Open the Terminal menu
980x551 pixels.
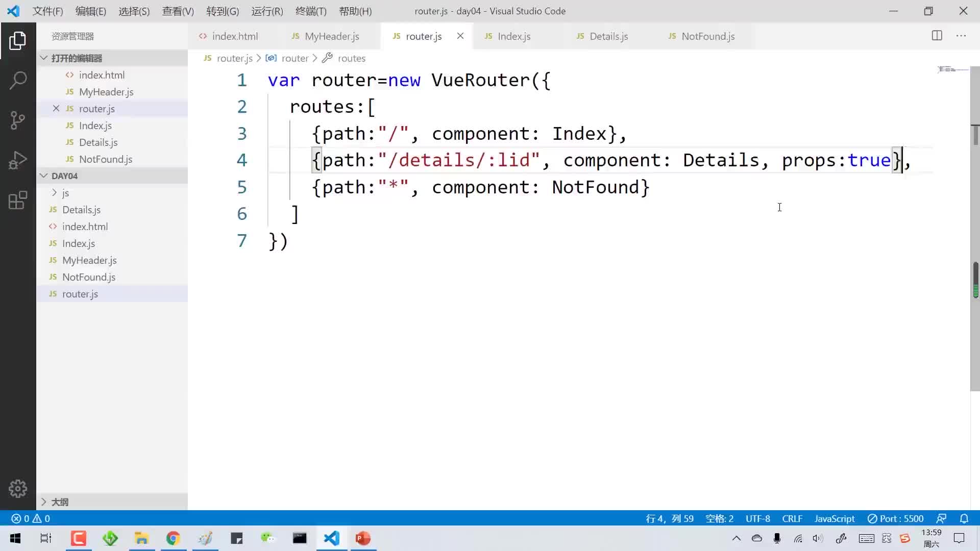tap(311, 11)
